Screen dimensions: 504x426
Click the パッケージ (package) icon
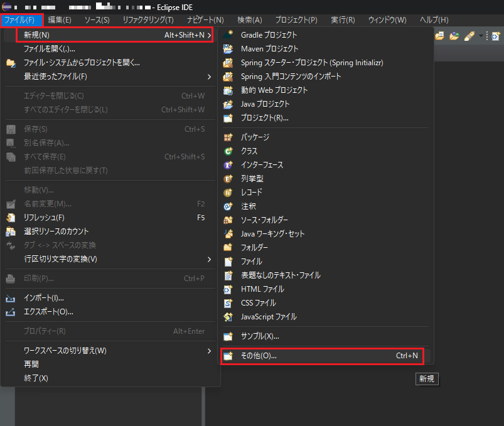228,137
